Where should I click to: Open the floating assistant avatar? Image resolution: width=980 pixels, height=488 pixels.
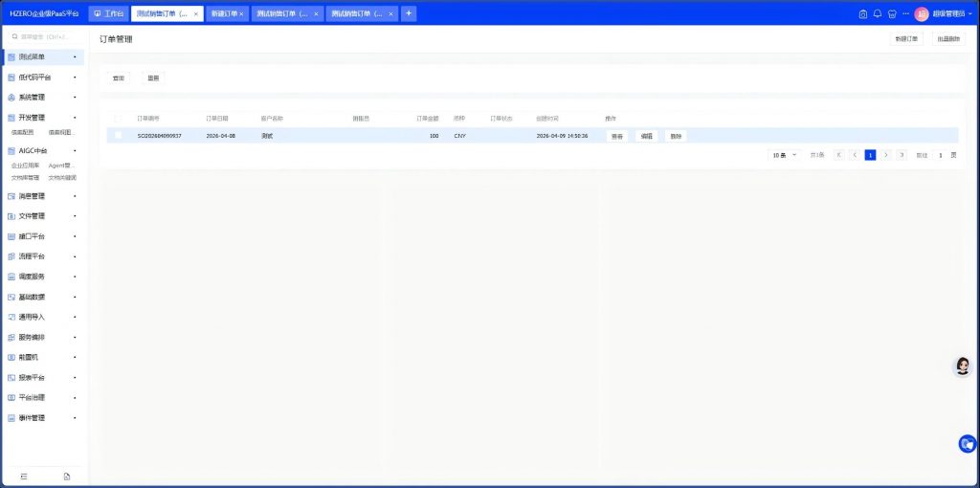click(963, 366)
